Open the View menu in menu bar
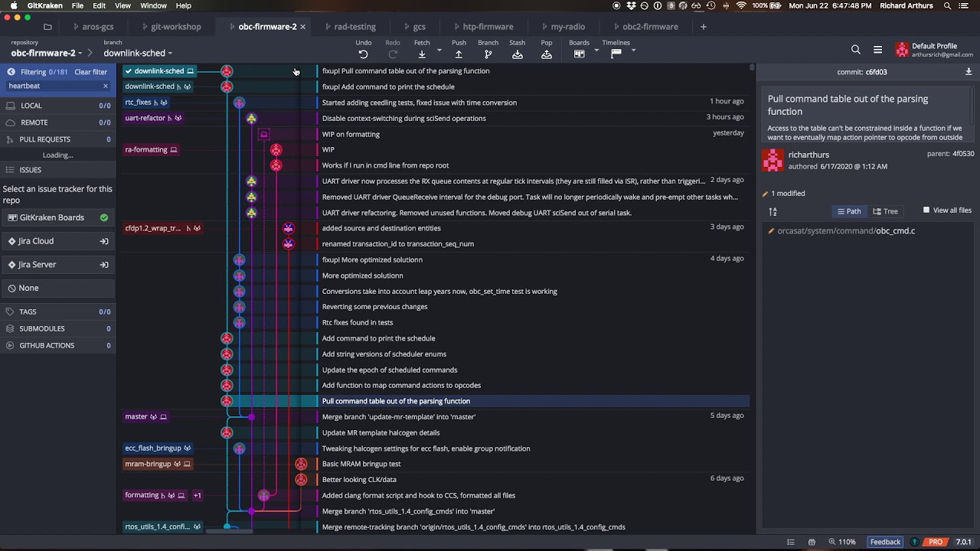 pyautogui.click(x=122, y=5)
